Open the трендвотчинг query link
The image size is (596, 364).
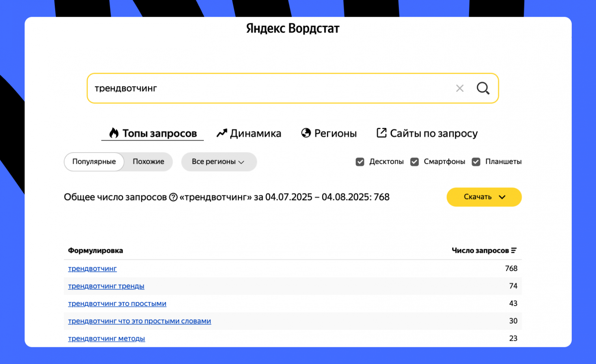click(92, 269)
